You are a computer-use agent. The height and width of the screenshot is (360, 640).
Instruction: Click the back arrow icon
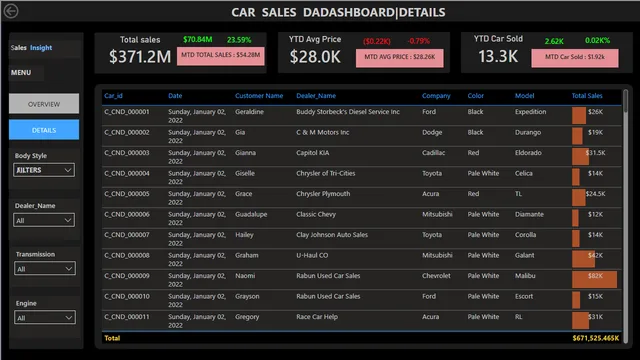click(11, 11)
